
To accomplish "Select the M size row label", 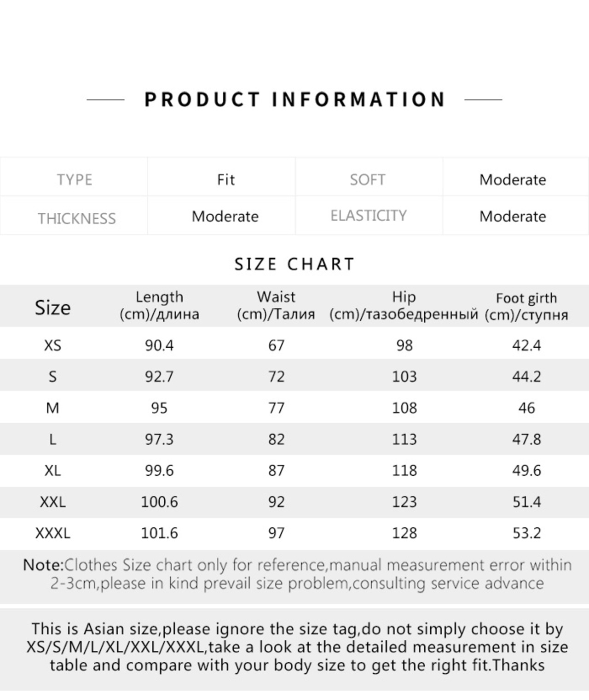I will click(x=52, y=408).
